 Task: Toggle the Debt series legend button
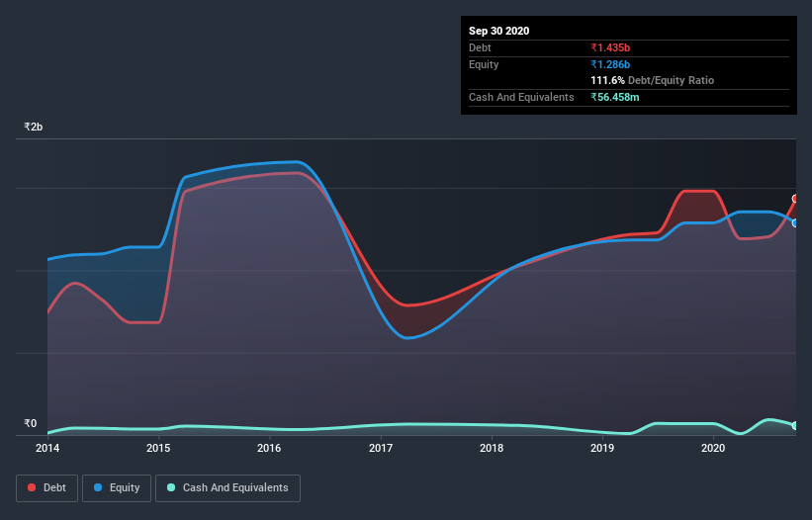[x=47, y=488]
